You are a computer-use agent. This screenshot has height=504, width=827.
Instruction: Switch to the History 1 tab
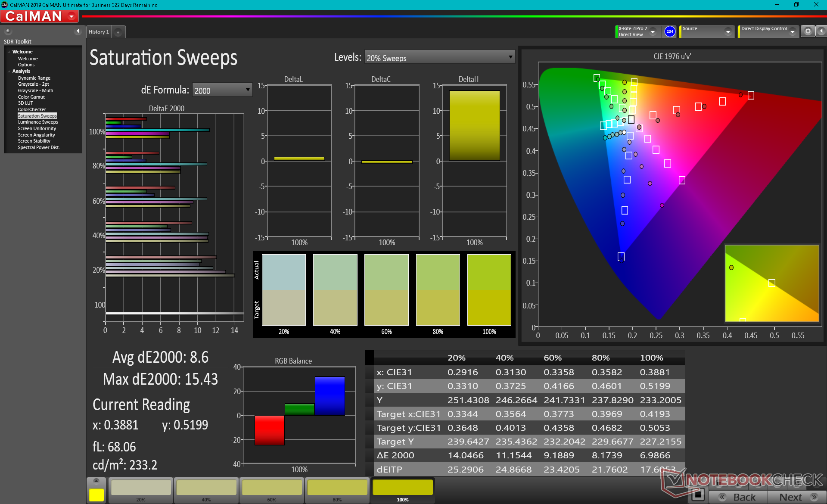pyautogui.click(x=99, y=32)
